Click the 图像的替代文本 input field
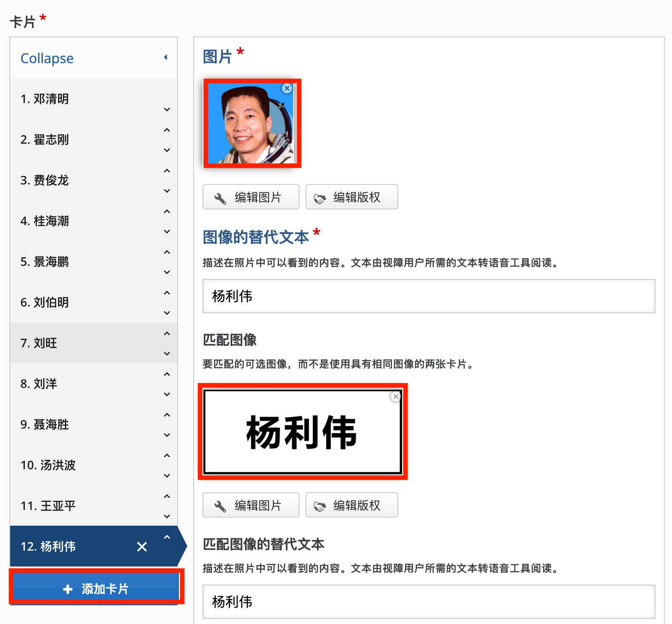 (x=429, y=296)
